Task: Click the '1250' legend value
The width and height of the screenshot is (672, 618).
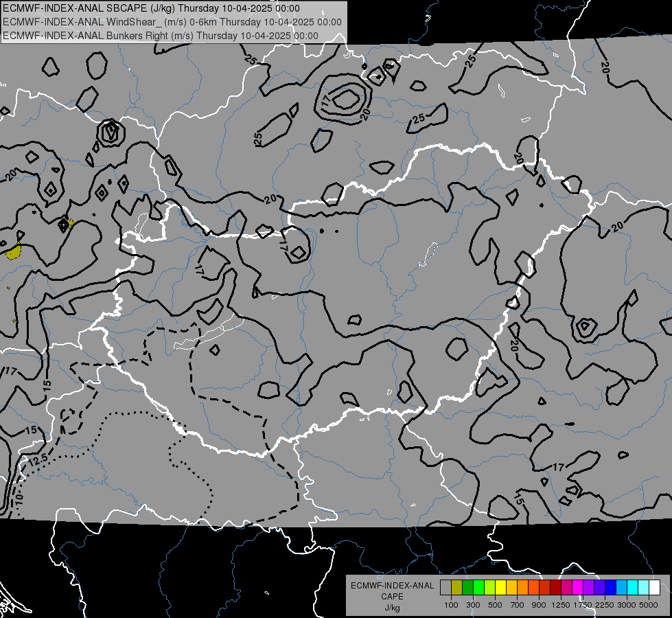Action: pyautogui.click(x=561, y=605)
